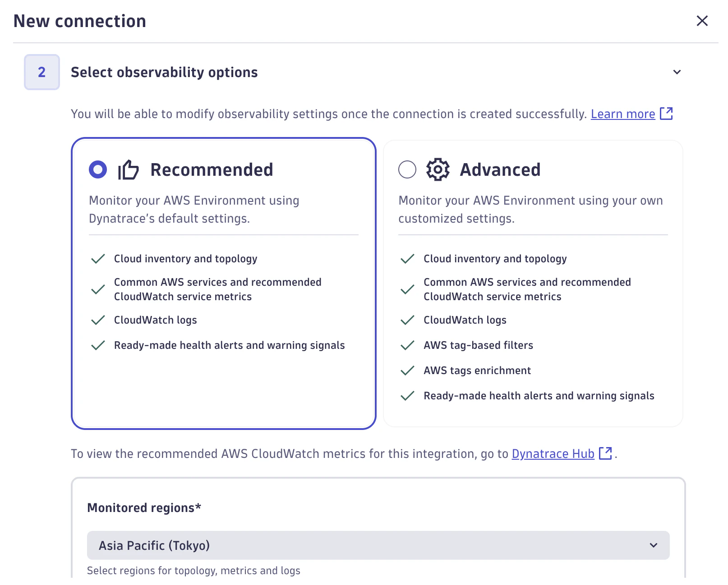Collapse the Select observability options section
The height and width of the screenshot is (585, 728).
point(677,72)
